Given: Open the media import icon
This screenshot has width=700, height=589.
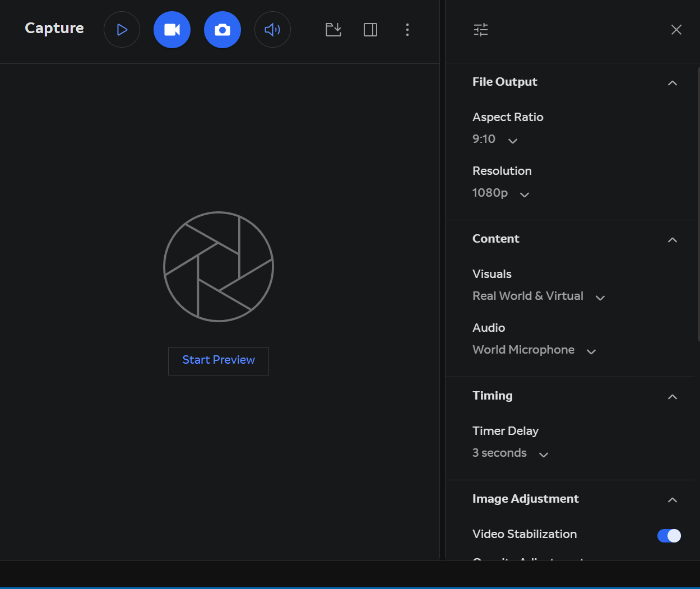Looking at the screenshot, I should [x=333, y=30].
